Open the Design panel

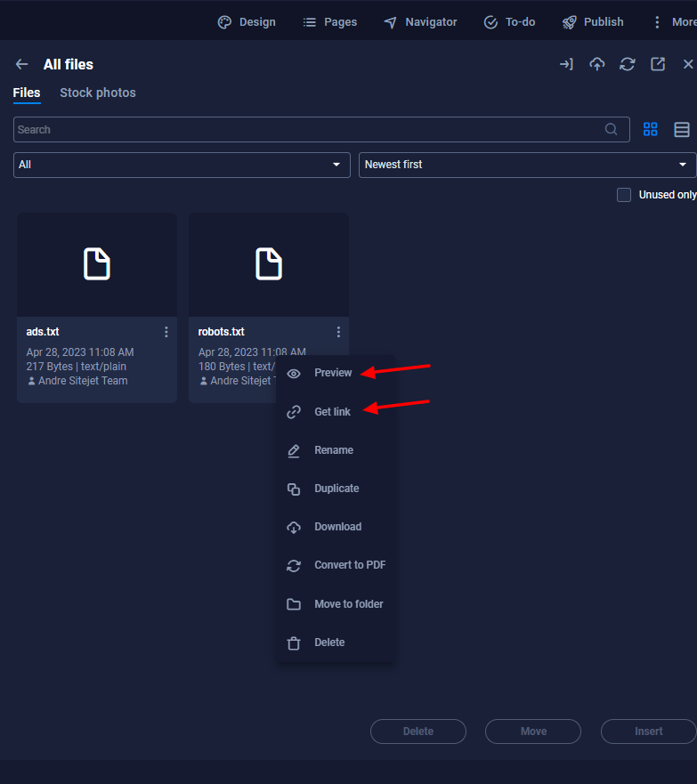(x=247, y=22)
